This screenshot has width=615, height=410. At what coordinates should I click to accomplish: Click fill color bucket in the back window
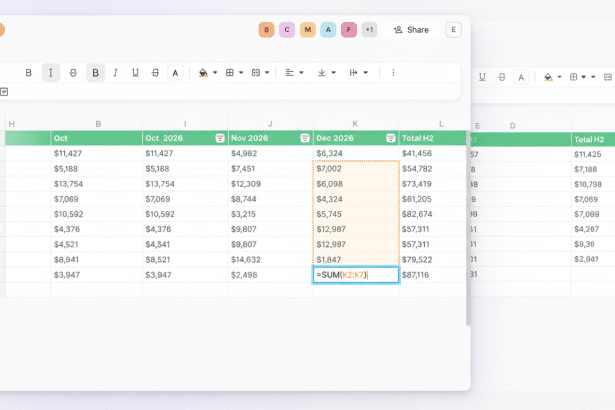click(x=548, y=77)
